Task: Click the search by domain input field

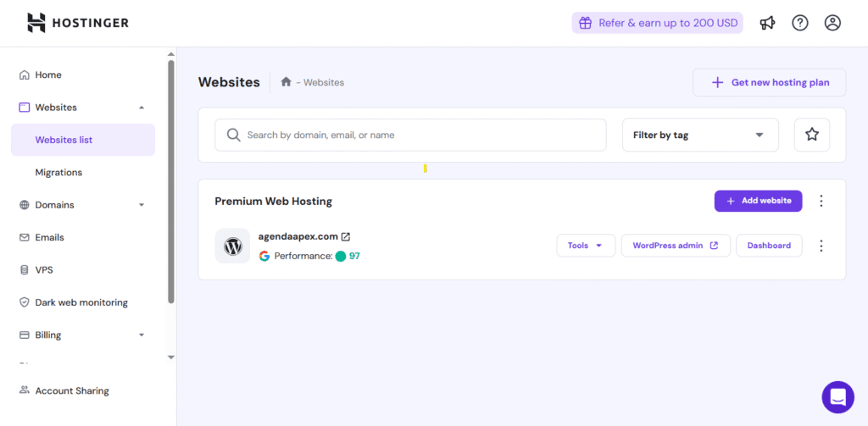Action: [x=410, y=135]
